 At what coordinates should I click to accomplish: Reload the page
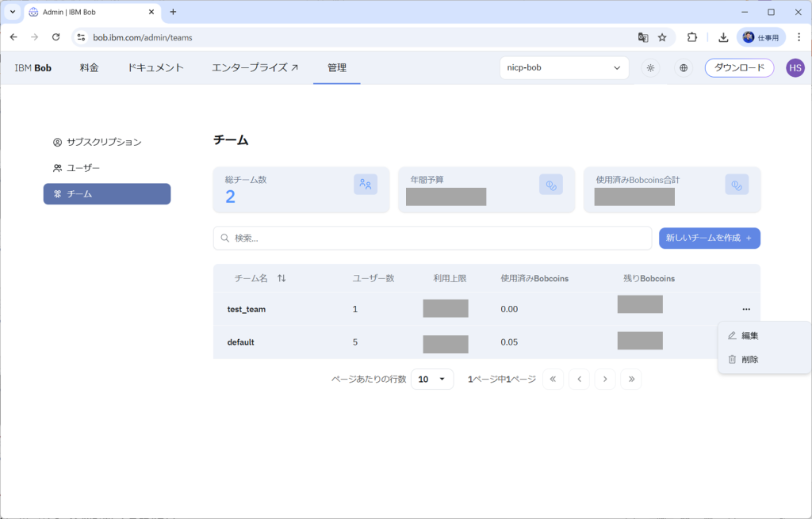coord(56,37)
